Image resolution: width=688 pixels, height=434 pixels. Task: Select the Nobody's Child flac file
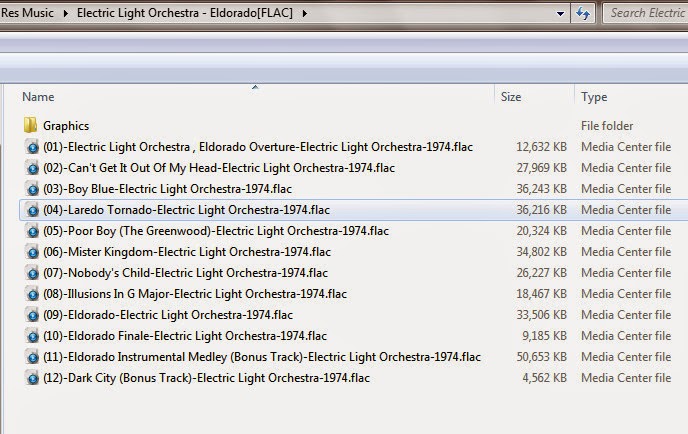[187, 273]
